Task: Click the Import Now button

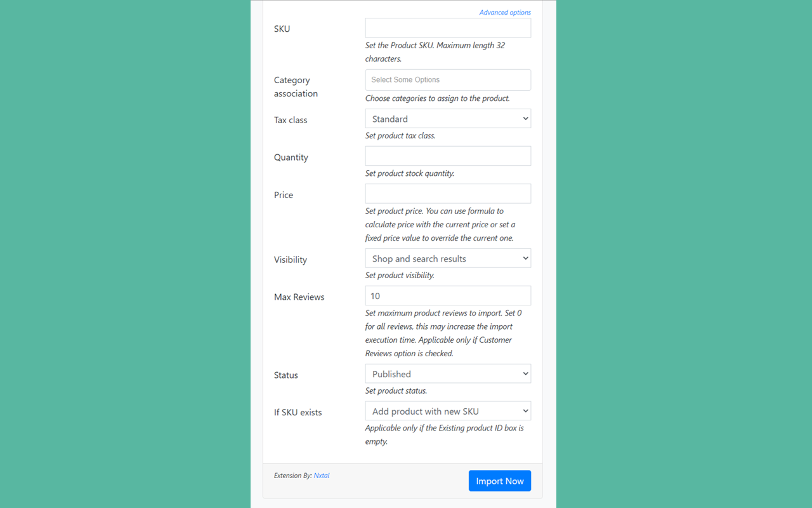Action: tap(499, 481)
